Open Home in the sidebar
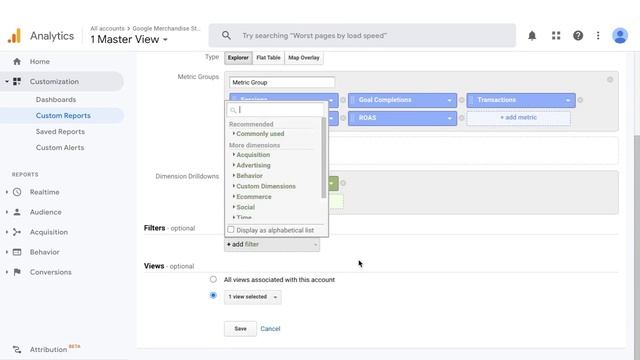 click(40, 62)
